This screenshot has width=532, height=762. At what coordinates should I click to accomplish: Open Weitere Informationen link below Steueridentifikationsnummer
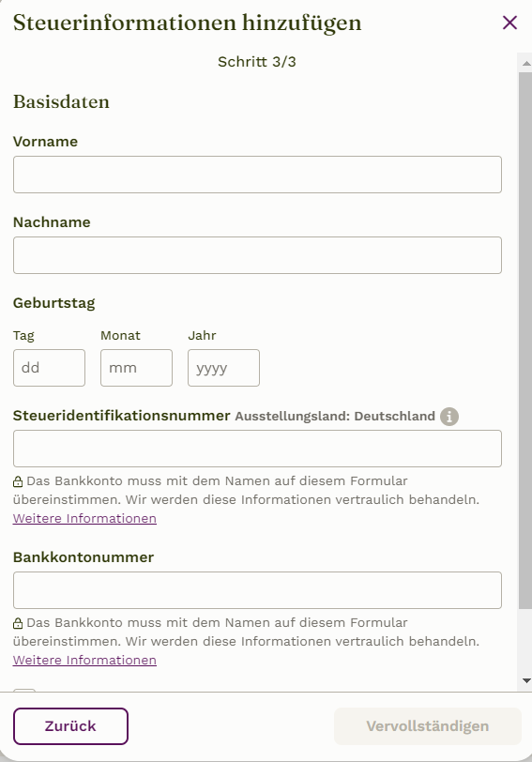(x=84, y=519)
